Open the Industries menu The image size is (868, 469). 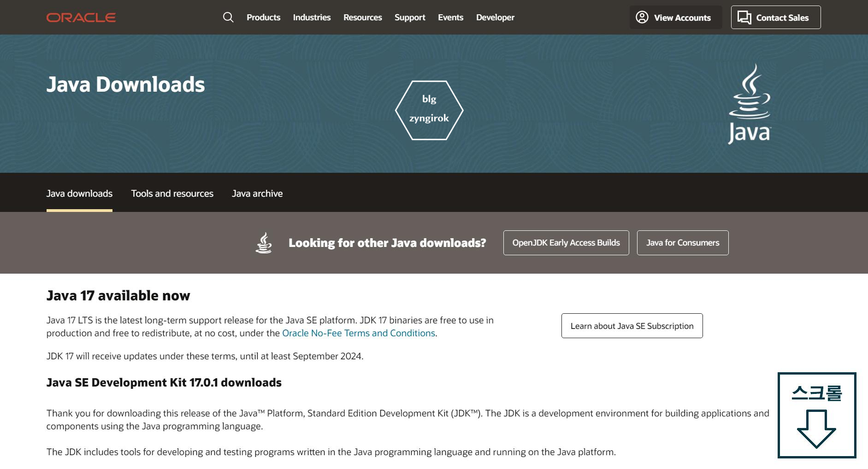click(312, 18)
